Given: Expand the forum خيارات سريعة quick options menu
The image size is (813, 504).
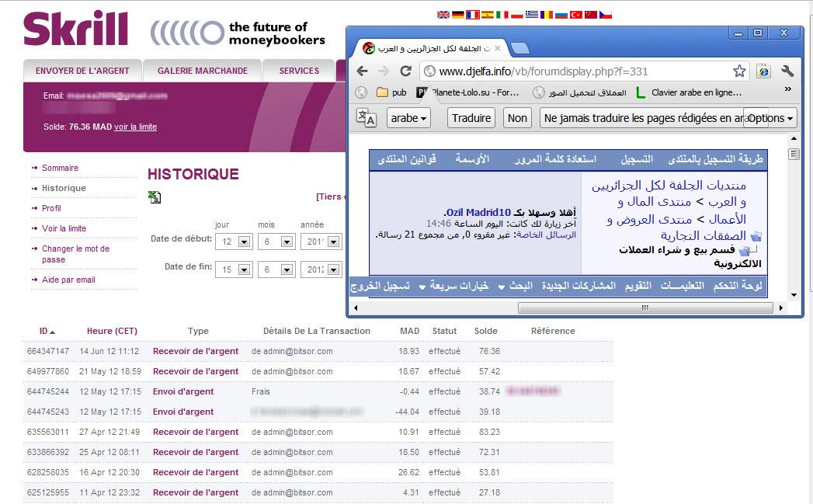Looking at the screenshot, I should click(454, 287).
